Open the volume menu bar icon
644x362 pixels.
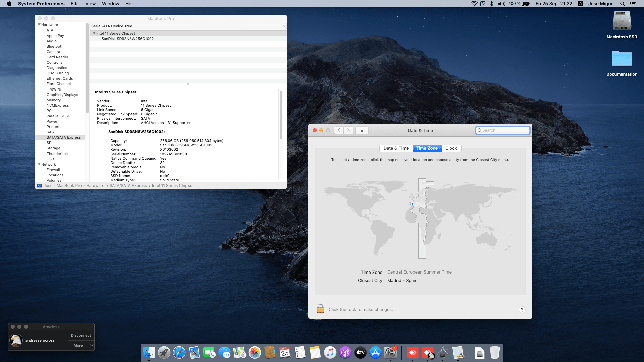pyautogui.click(x=502, y=4)
